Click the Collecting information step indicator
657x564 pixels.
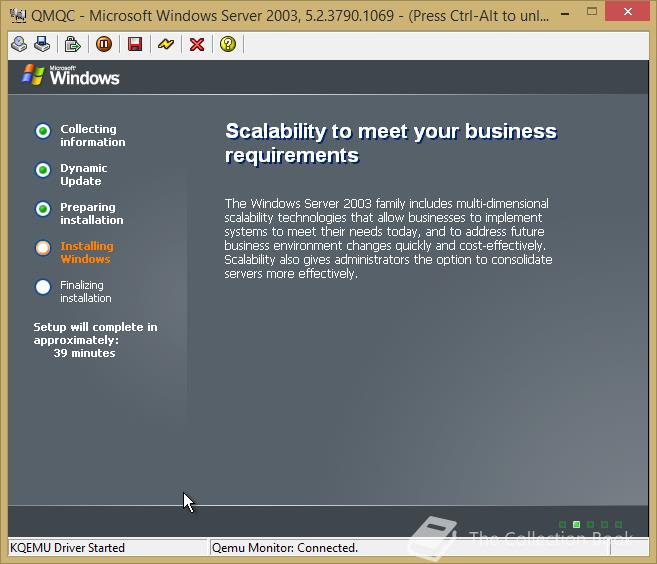(43, 131)
